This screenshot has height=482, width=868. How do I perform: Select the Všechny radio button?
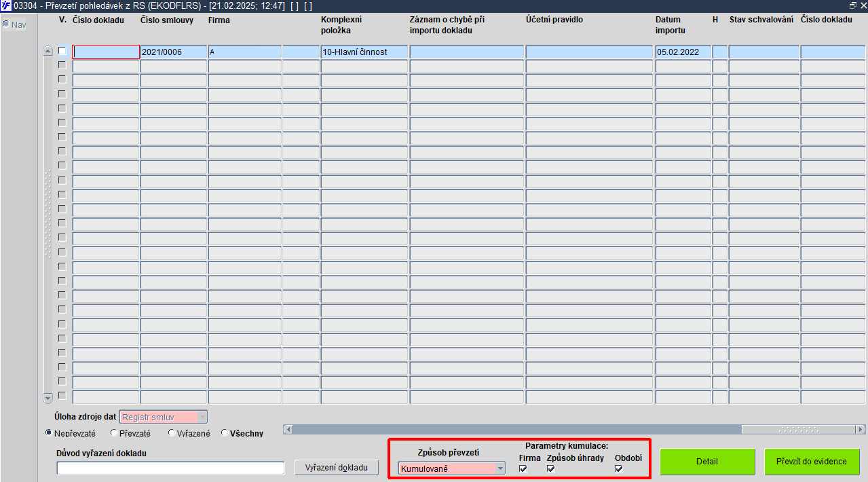pos(225,432)
